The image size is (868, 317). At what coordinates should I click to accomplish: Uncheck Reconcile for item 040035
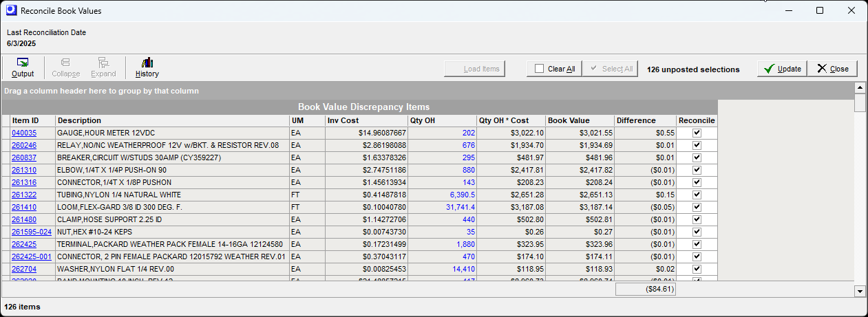(697, 133)
